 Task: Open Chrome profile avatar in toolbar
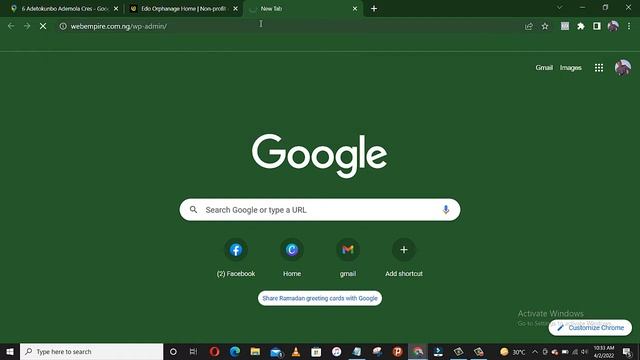[613, 26]
